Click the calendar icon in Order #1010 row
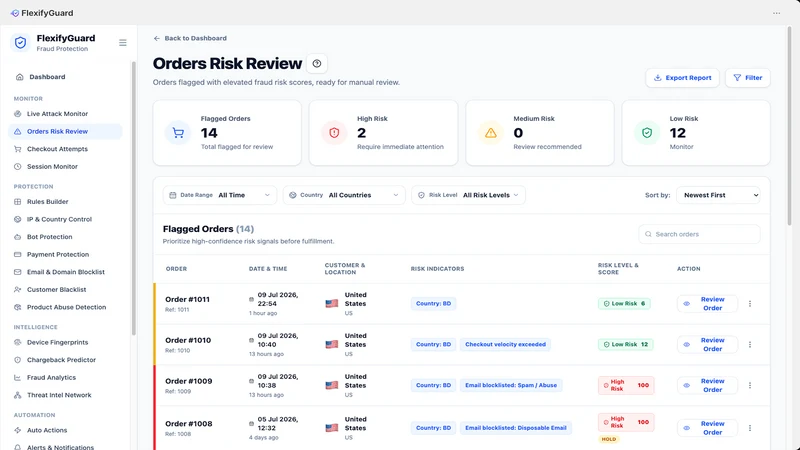 251,340
